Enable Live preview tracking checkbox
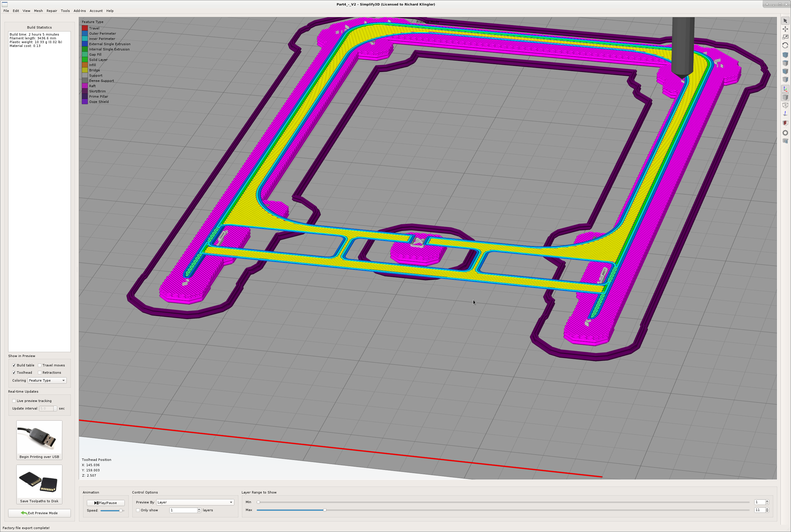791x532 pixels. 14,401
